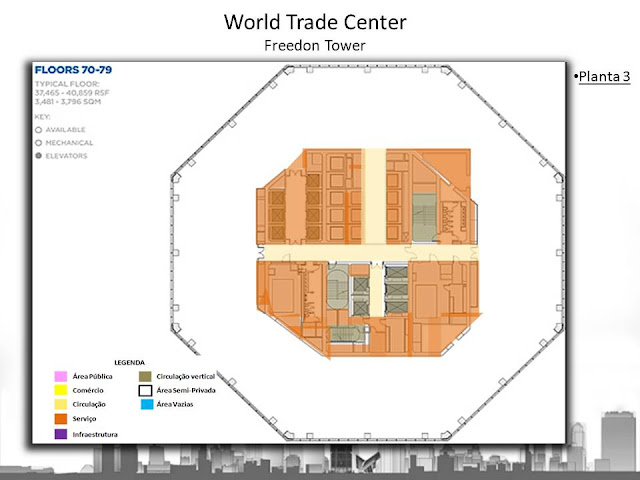Click the Infraestrutura legend label

click(x=95, y=434)
